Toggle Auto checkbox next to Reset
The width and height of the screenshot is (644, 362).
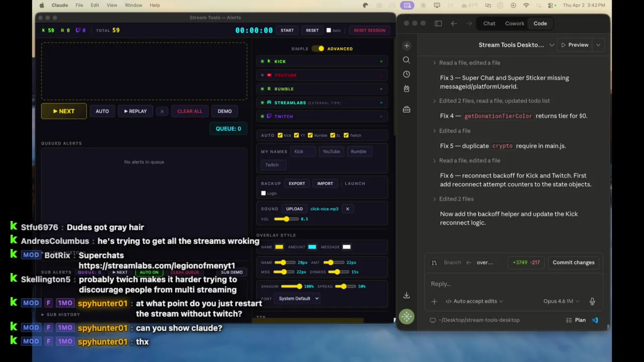tap(329, 30)
